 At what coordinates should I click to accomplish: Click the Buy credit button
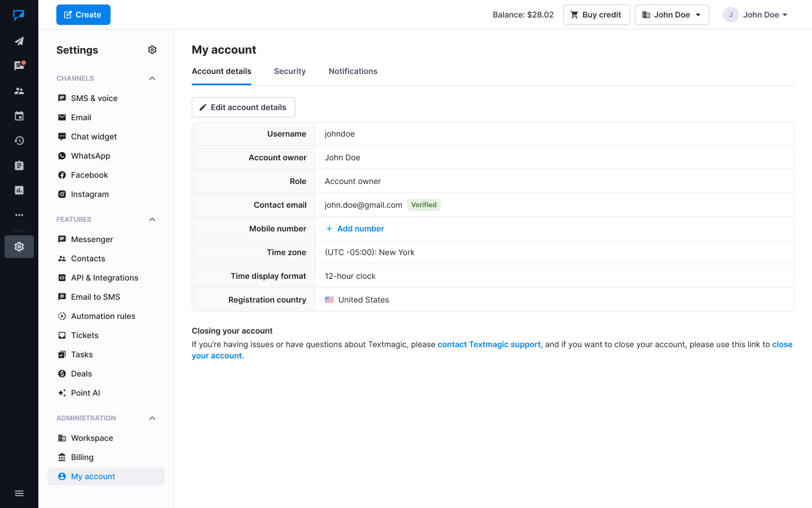596,15
